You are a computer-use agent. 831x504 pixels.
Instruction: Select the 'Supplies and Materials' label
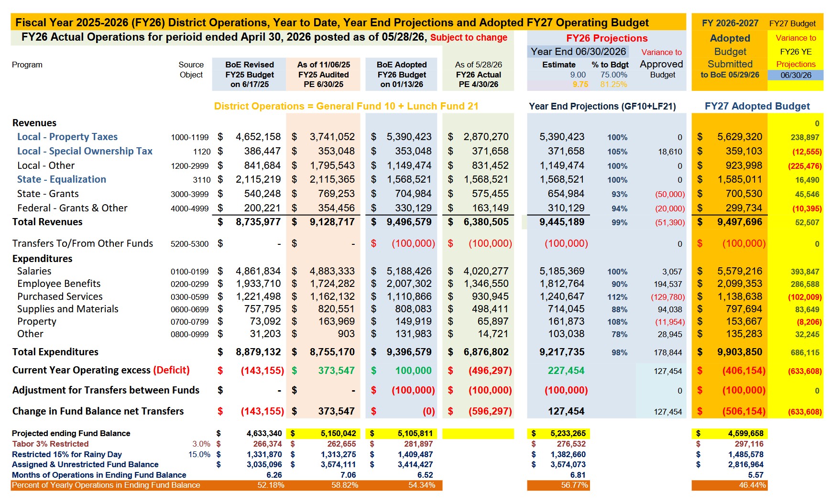(x=68, y=309)
